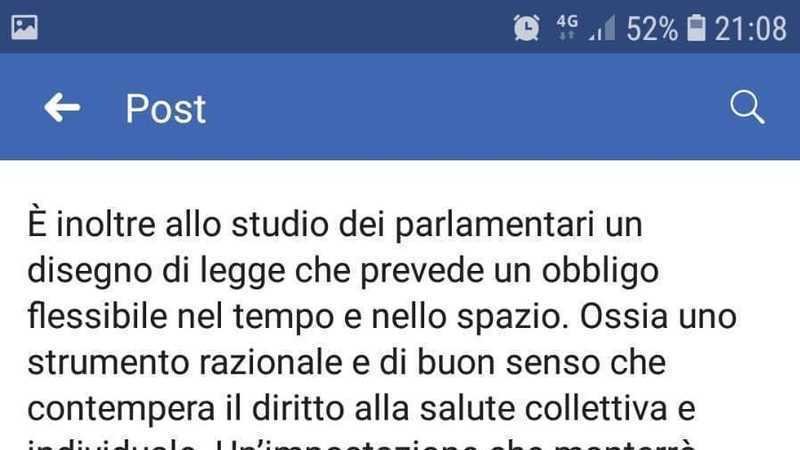This screenshot has height=450, width=800.
Task: Tap the Post title in header
Action: tap(166, 109)
